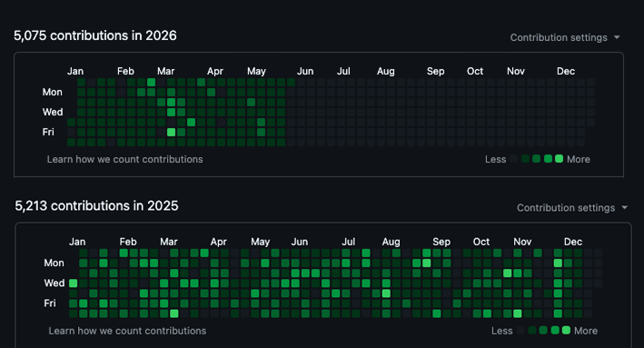Click the 'Dec' month label in 2025 graph
Image resolution: width=644 pixels, height=348 pixels.
click(573, 242)
